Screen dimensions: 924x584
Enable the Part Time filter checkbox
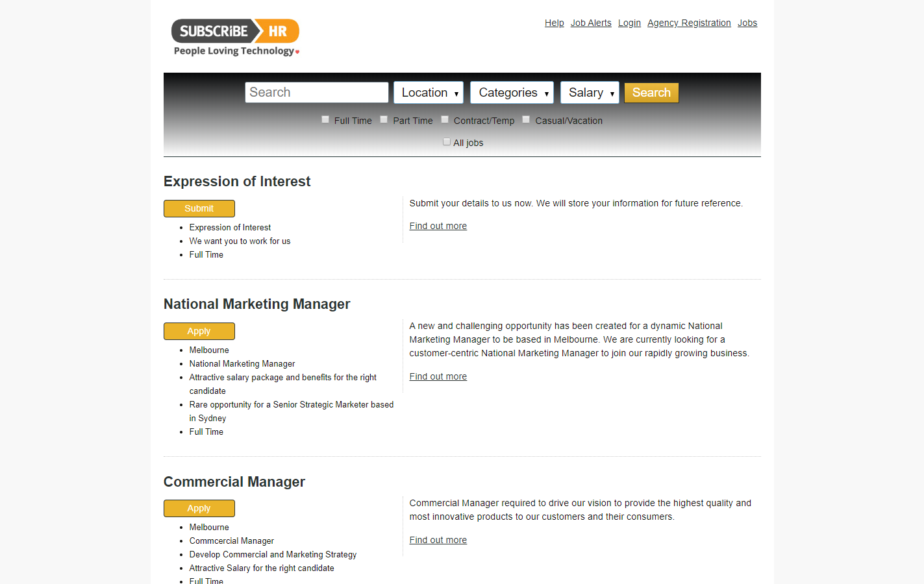pyautogui.click(x=384, y=119)
